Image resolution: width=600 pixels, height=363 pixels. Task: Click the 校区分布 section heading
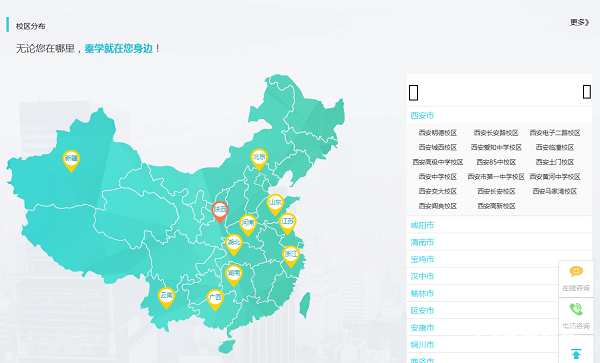(30, 26)
